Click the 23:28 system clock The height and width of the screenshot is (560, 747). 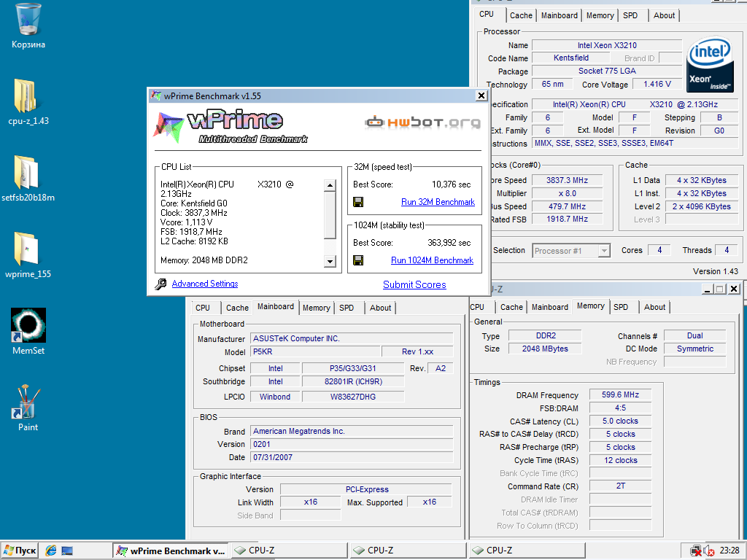tap(729, 551)
